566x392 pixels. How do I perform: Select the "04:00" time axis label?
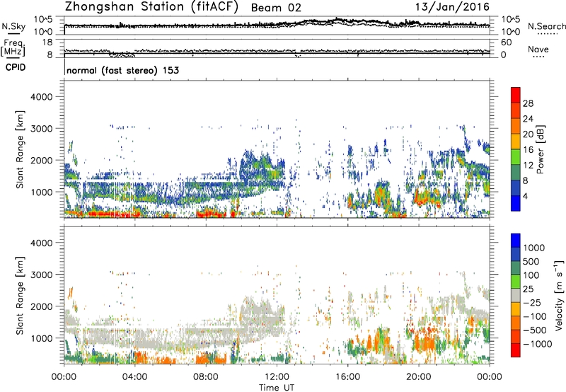(x=134, y=377)
